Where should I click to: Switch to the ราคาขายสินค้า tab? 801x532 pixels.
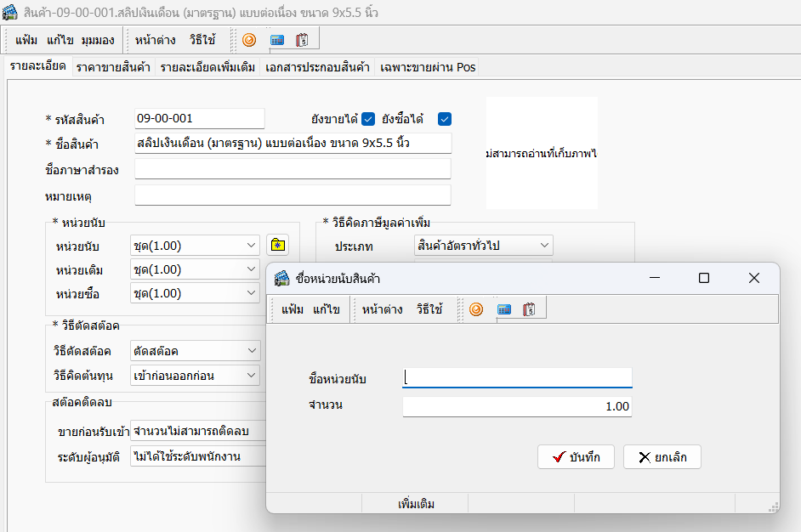113,67
